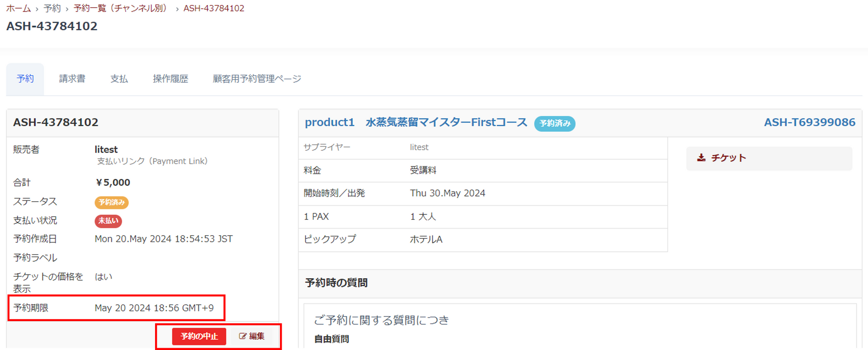This screenshot has width=868, height=350.
Task: Open the 操作履歴 tab
Action: [170, 79]
